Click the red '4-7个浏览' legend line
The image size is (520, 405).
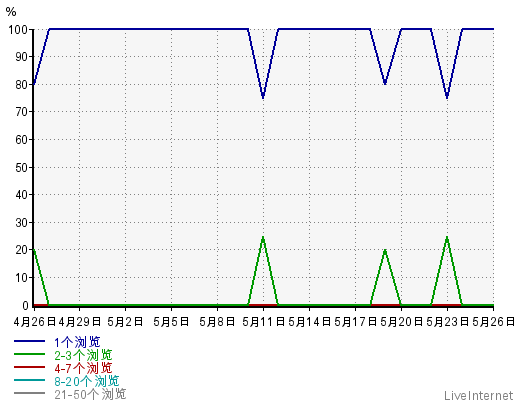pyautogui.click(x=29, y=367)
